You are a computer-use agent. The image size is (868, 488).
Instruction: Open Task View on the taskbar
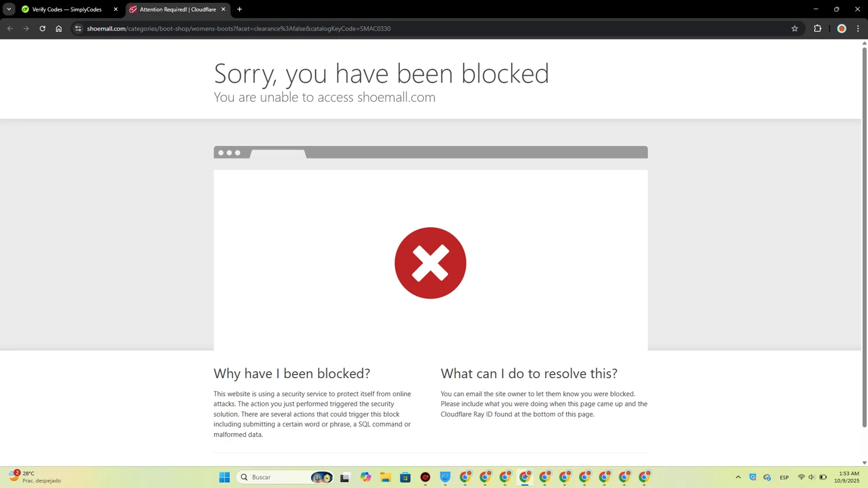coord(345,477)
